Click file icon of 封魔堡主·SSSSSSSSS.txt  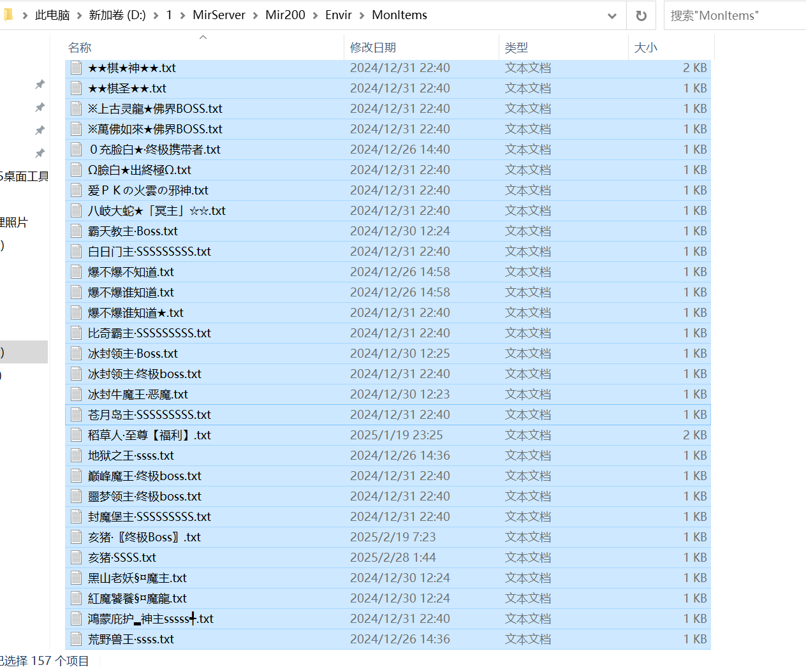point(77,516)
